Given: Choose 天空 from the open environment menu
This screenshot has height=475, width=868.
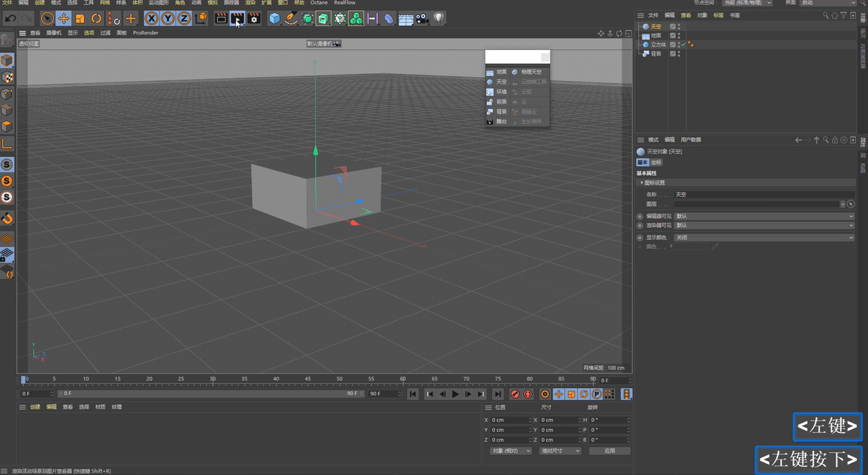Looking at the screenshot, I should pos(501,82).
